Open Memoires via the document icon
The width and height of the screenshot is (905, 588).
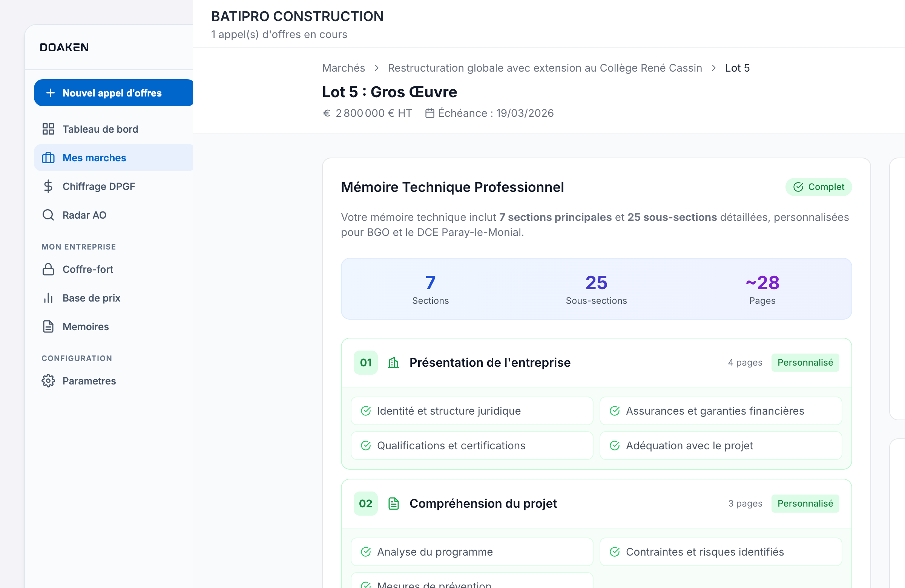(48, 326)
